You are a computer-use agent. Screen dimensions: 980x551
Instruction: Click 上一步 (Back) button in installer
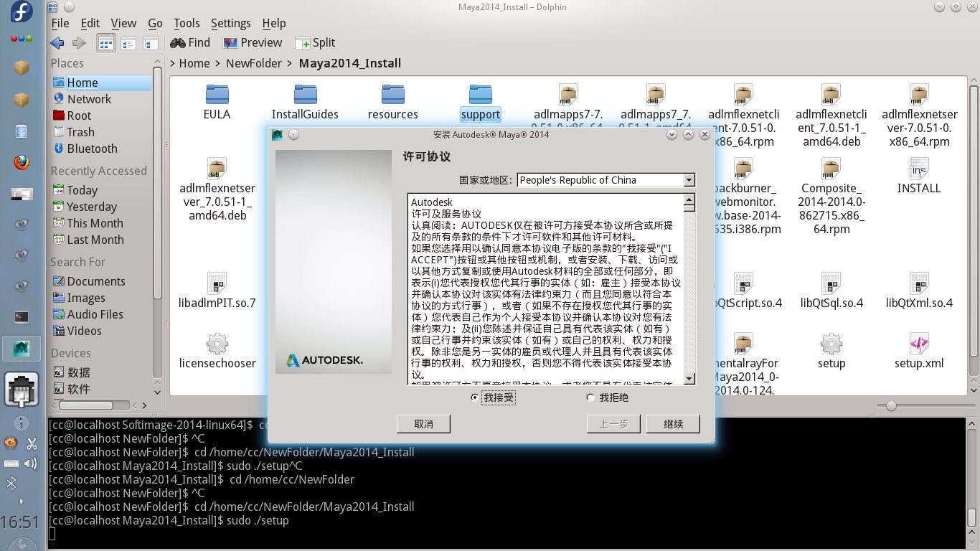(x=613, y=424)
